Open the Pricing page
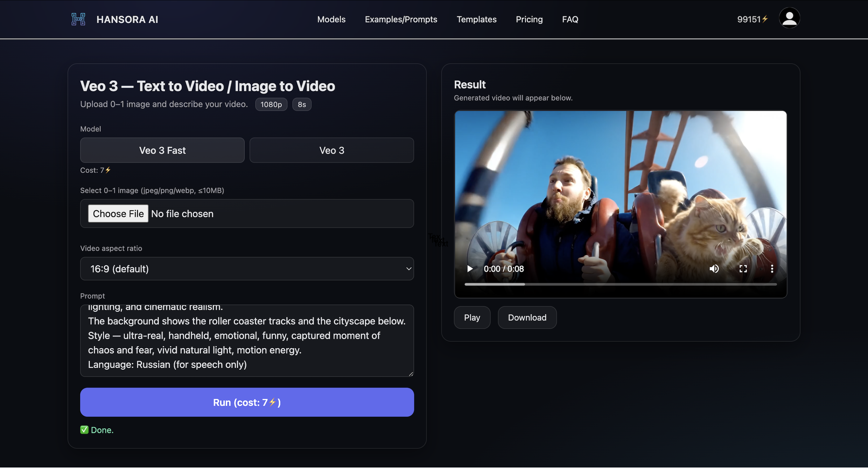This screenshot has width=868, height=474. 529,19
